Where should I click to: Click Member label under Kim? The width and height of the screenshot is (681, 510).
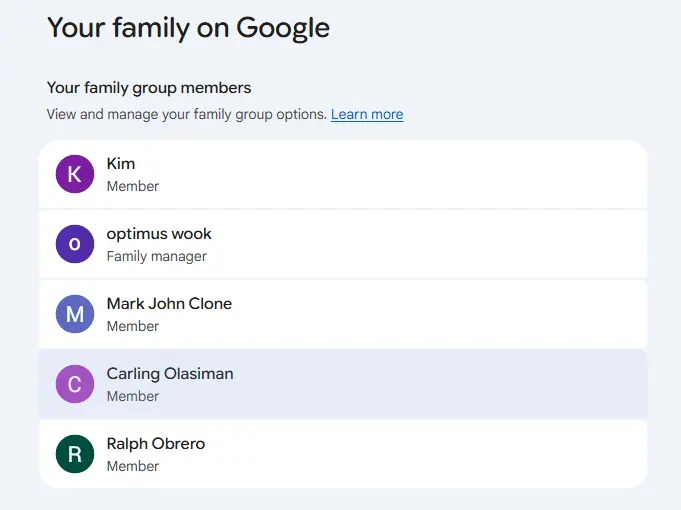click(x=133, y=186)
